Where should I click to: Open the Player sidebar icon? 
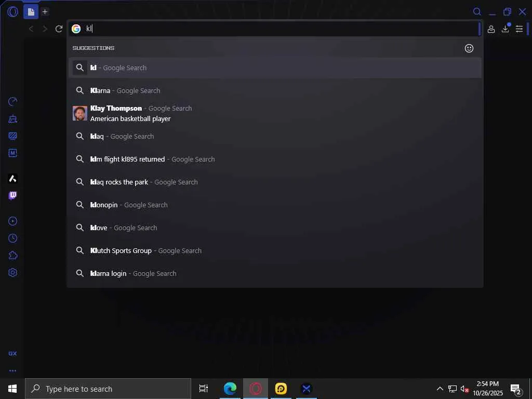pos(12,221)
